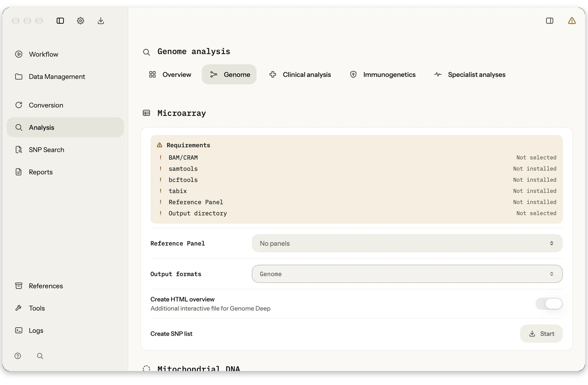Open the Specialist analyses tab

point(470,74)
